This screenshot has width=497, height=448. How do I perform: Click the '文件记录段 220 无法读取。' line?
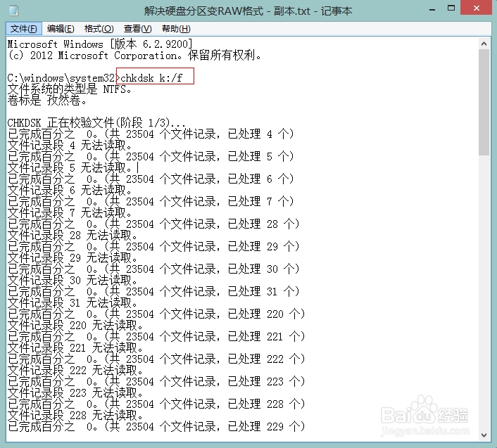pos(75,325)
